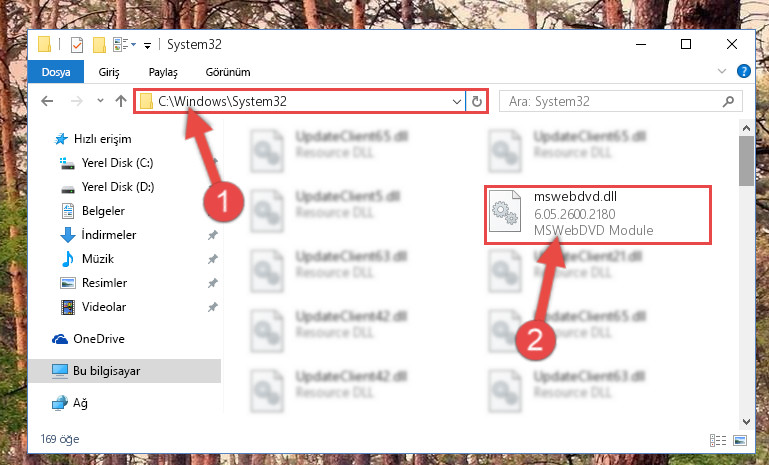Click the Properties checkmark icon in title bar
The width and height of the screenshot is (769, 465).
pyautogui.click(x=77, y=45)
